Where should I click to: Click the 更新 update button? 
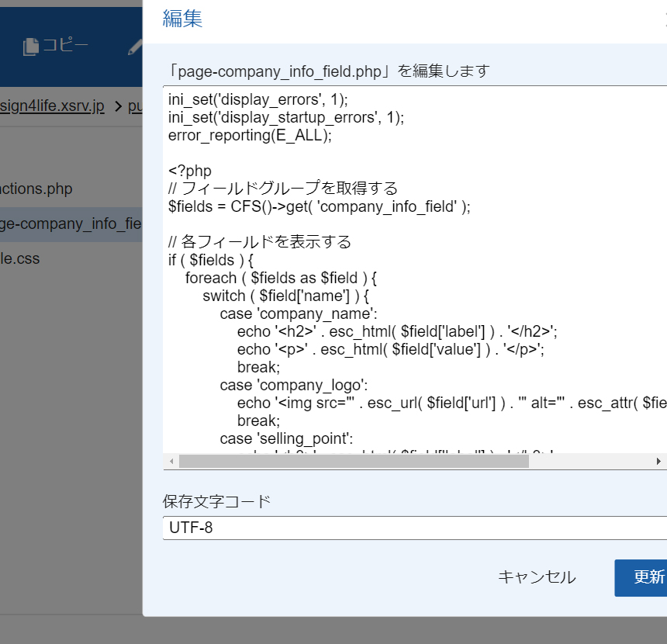coord(641,577)
